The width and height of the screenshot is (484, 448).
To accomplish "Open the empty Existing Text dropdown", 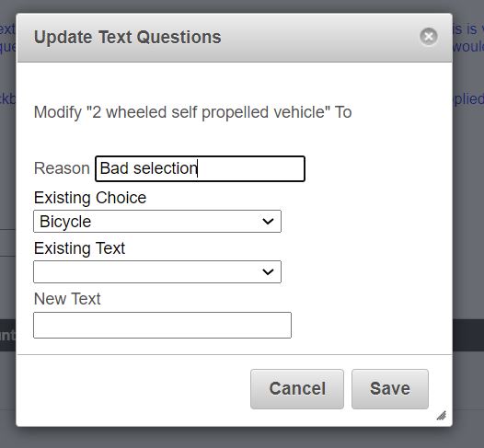I will point(157,271).
